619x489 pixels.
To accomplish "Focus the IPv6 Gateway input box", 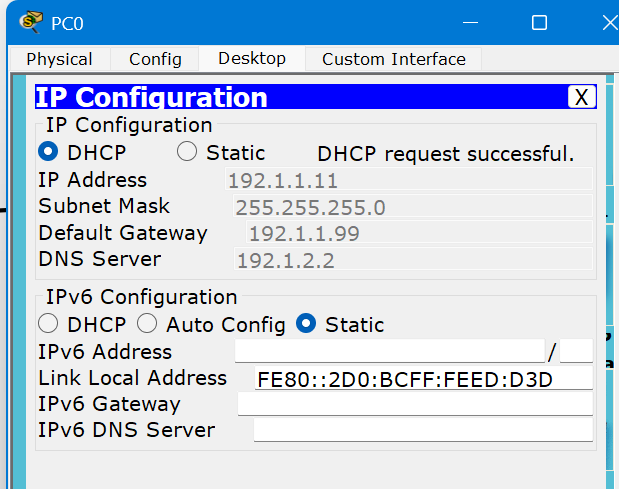I will coord(414,404).
